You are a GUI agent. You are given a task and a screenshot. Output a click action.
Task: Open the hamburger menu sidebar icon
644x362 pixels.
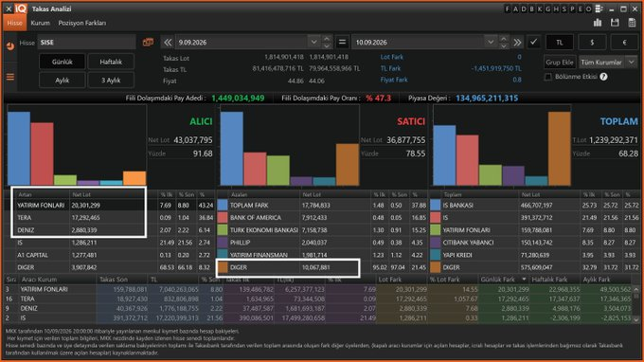pyautogui.click(x=10, y=77)
